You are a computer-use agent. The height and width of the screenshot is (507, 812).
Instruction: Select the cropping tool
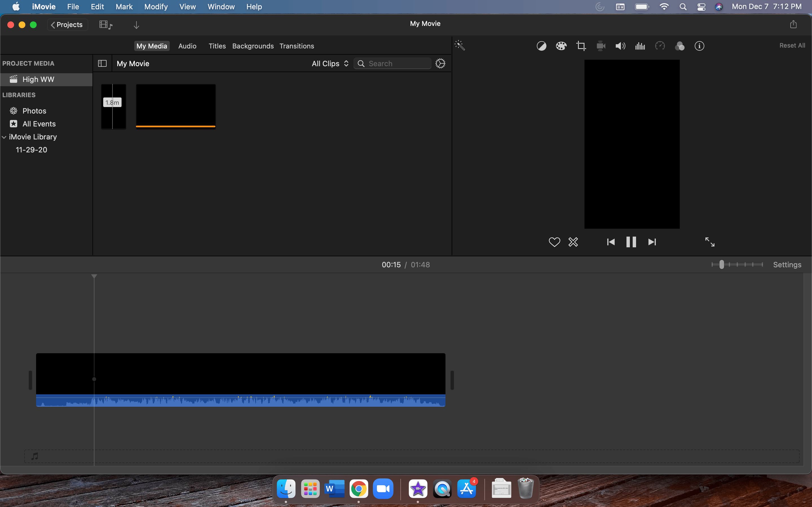click(581, 46)
